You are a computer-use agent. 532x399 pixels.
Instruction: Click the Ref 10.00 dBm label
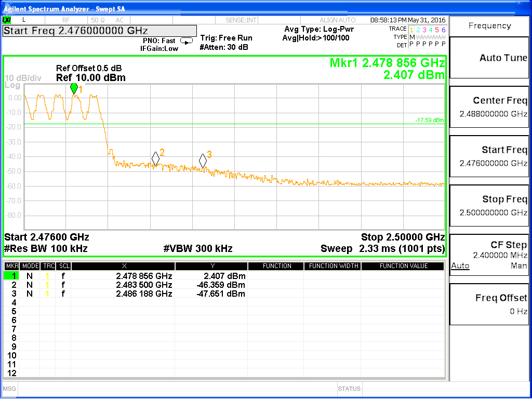point(91,78)
